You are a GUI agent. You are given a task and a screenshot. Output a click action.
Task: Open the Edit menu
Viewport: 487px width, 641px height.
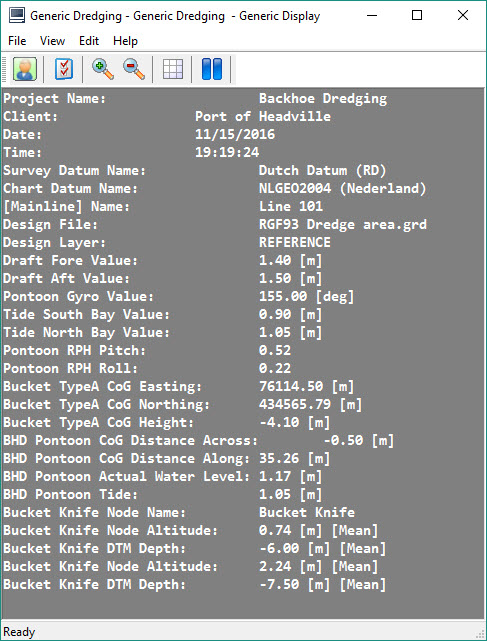pyautogui.click(x=89, y=41)
